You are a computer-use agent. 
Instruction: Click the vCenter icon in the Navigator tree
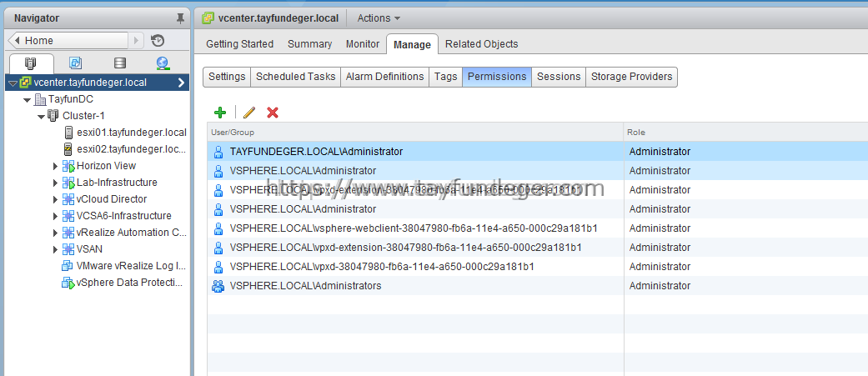25,83
